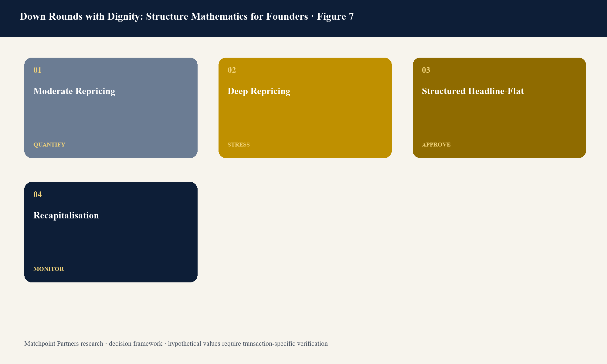Click the 03 number label
Image resolution: width=607 pixels, height=364 pixels.
(x=426, y=70)
